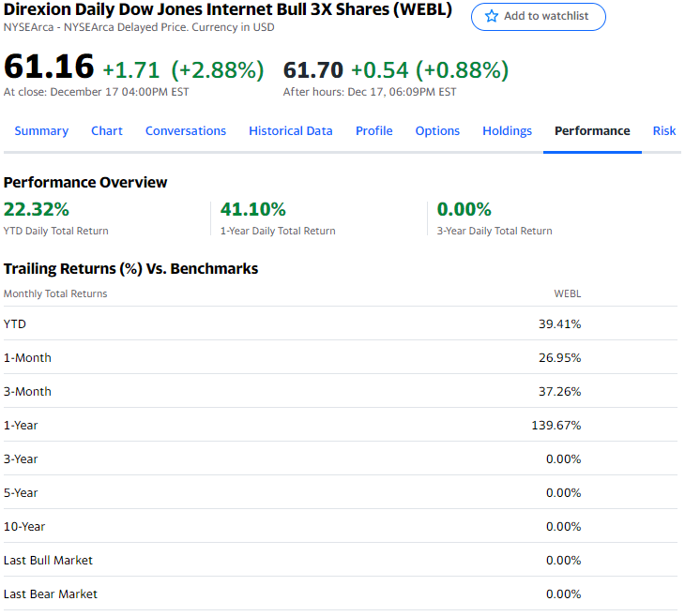Screen dimensions: 685x616
Task: Click the Monthly Total Returns label
Action: click(x=55, y=293)
